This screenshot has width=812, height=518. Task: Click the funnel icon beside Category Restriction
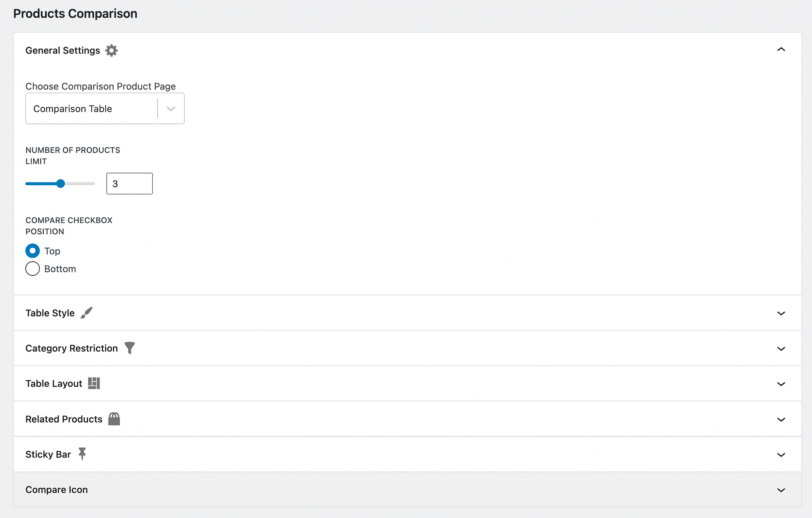pos(130,348)
